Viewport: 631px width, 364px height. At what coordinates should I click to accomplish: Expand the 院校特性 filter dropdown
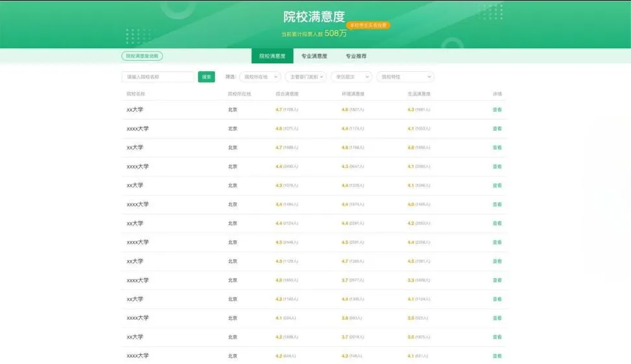(x=405, y=77)
